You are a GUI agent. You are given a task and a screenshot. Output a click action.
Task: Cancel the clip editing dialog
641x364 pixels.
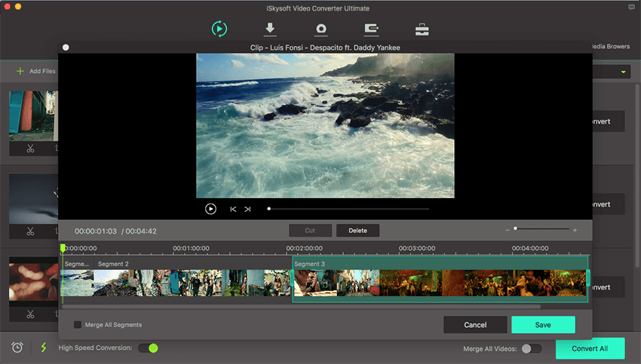pos(475,325)
